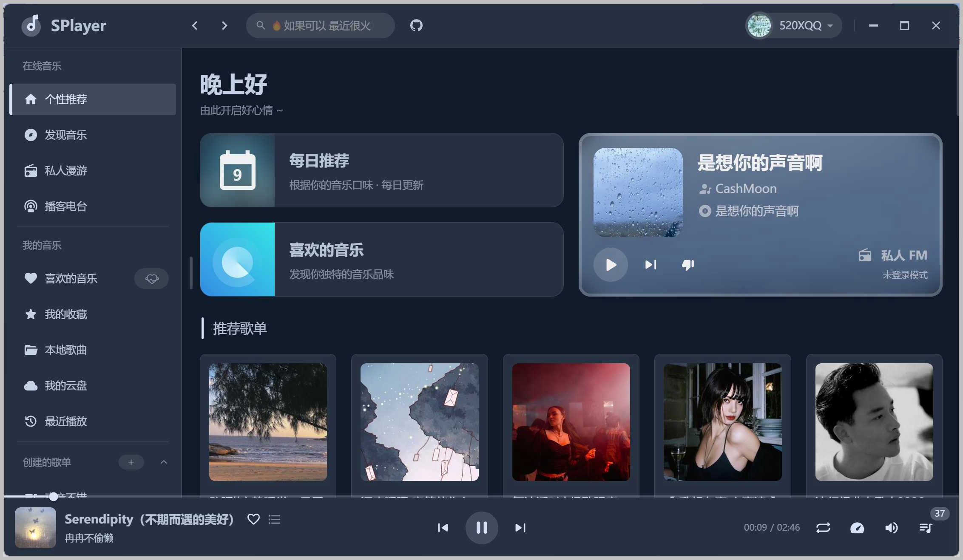Mute the volume via the speaker icon
Image resolution: width=963 pixels, height=560 pixels.
(892, 528)
